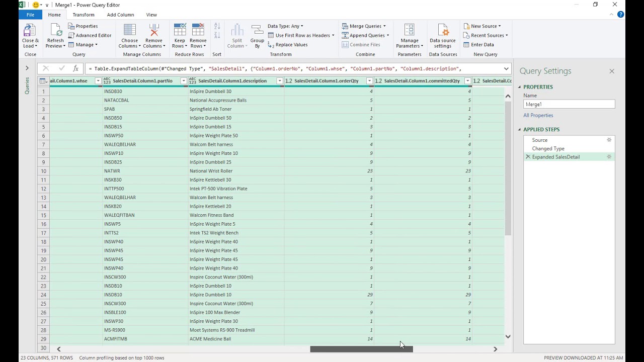644x362 pixels.
Task: Select the SalesDetail.Column1.partNo column header
Action: point(143,81)
